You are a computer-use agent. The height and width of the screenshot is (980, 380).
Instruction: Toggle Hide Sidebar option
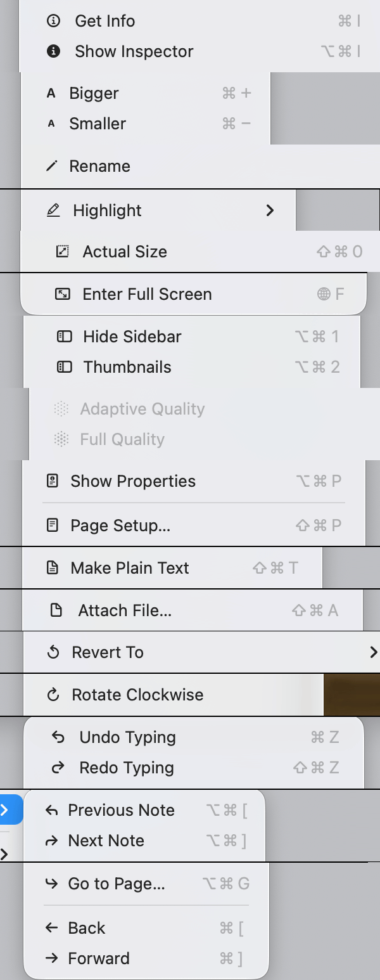point(132,337)
